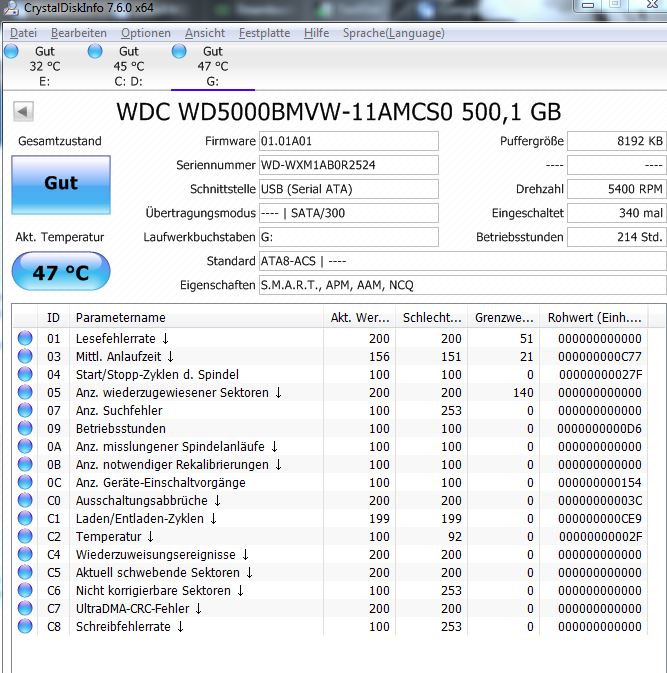
Task: Click status orb of Geräte-Einschaltvorgänge row
Action: click(25, 482)
